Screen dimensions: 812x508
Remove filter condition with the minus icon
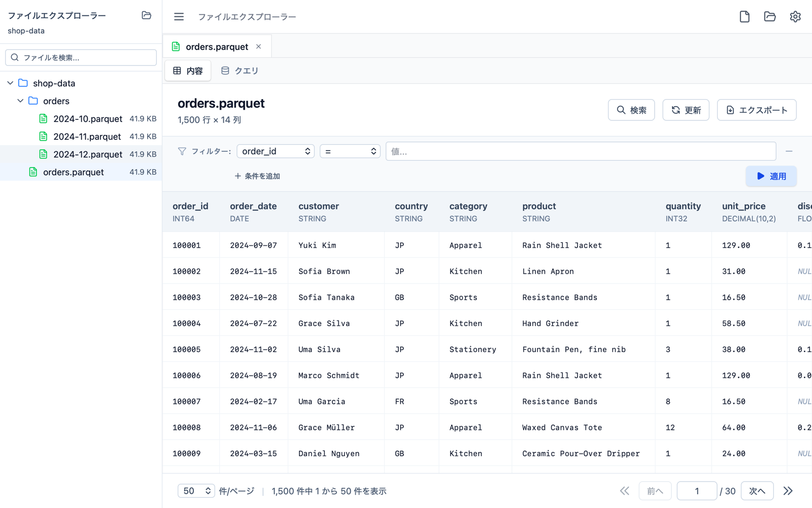click(789, 151)
